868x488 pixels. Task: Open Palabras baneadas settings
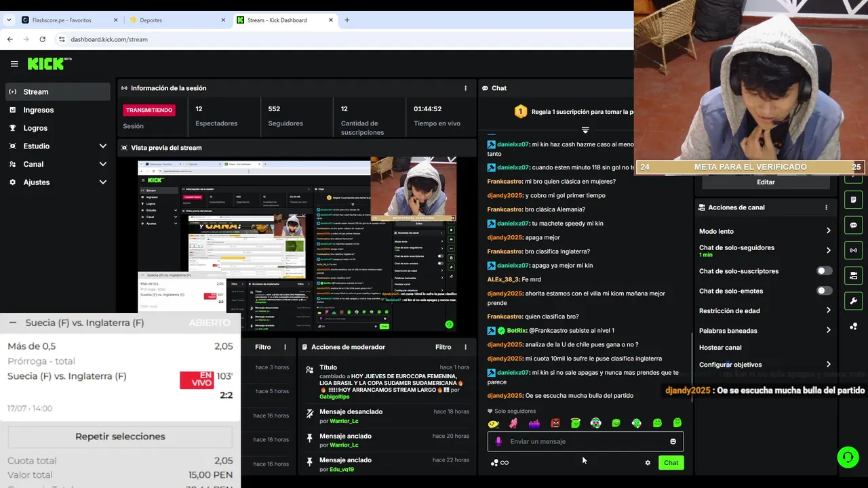[765, 331]
